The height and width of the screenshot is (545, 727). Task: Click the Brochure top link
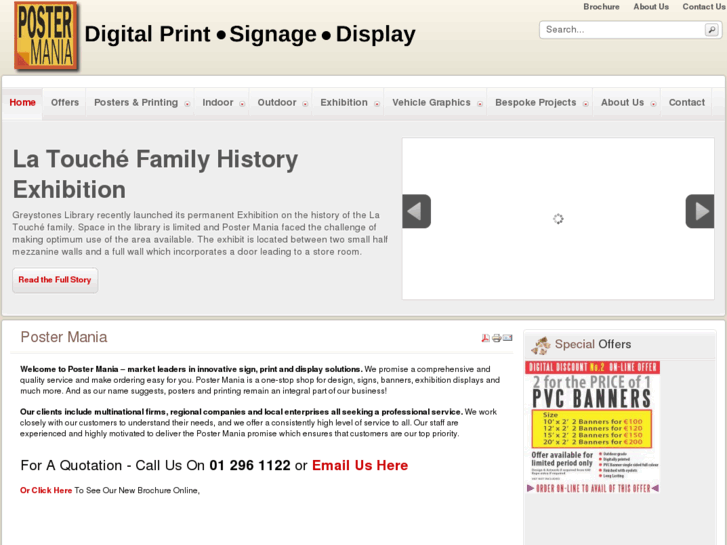coord(601,7)
